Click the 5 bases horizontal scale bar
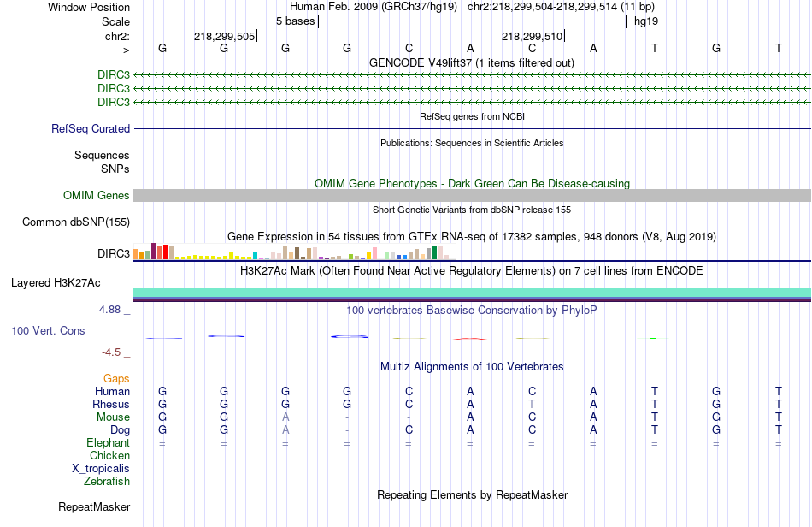The height and width of the screenshot is (527, 812). (x=473, y=21)
